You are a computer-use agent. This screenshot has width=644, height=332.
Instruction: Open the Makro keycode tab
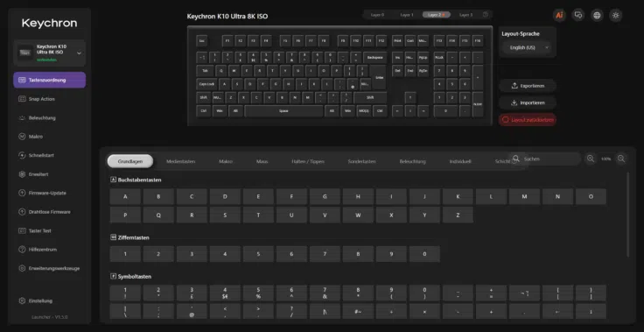pyautogui.click(x=226, y=161)
